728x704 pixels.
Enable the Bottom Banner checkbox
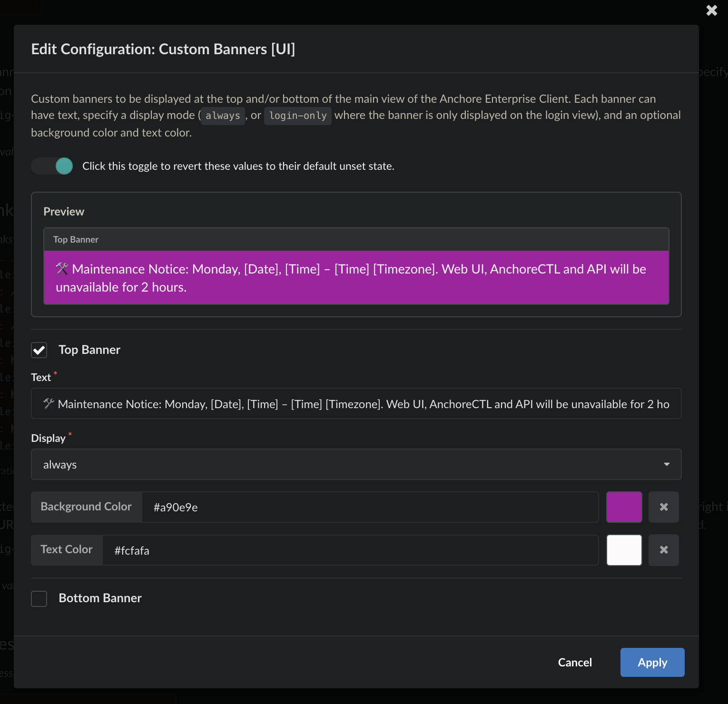point(39,598)
